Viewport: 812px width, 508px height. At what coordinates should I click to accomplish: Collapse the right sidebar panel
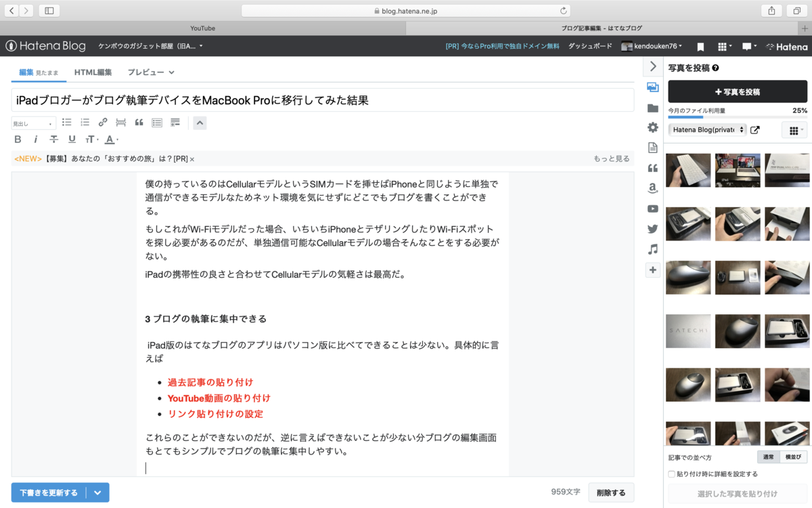(x=652, y=66)
